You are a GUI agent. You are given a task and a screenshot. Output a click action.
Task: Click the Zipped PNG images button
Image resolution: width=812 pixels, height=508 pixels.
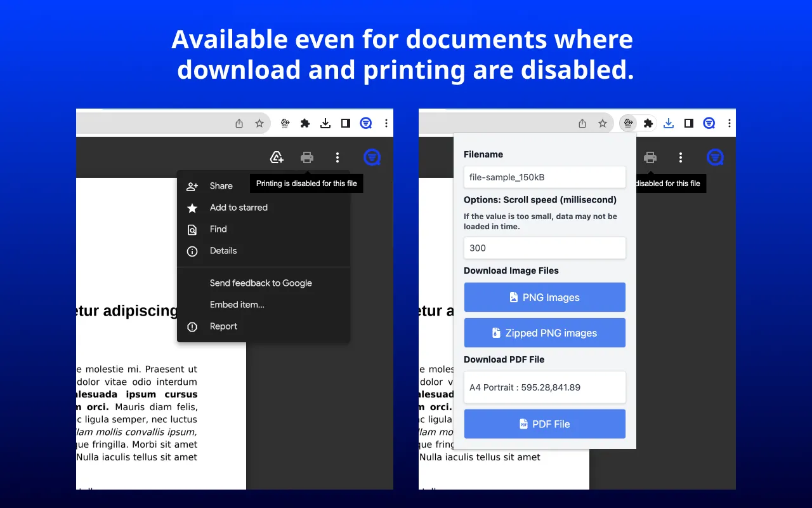click(x=544, y=332)
